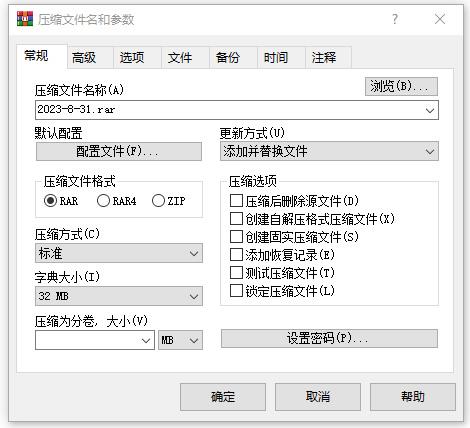Screen dimensions: 470x428
Task: Enable 压缩后删除源文件 checkbox
Action: 236,201
